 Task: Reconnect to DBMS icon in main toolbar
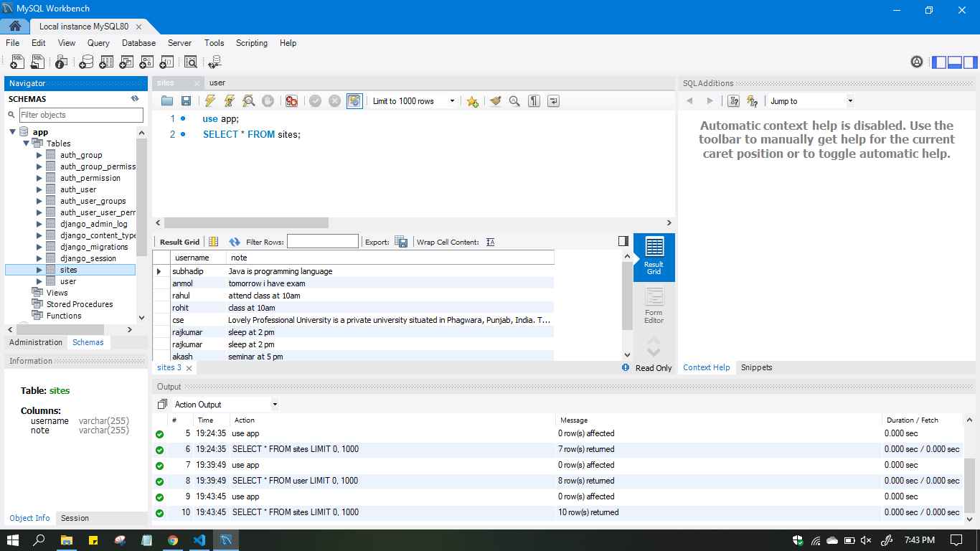[214, 62]
